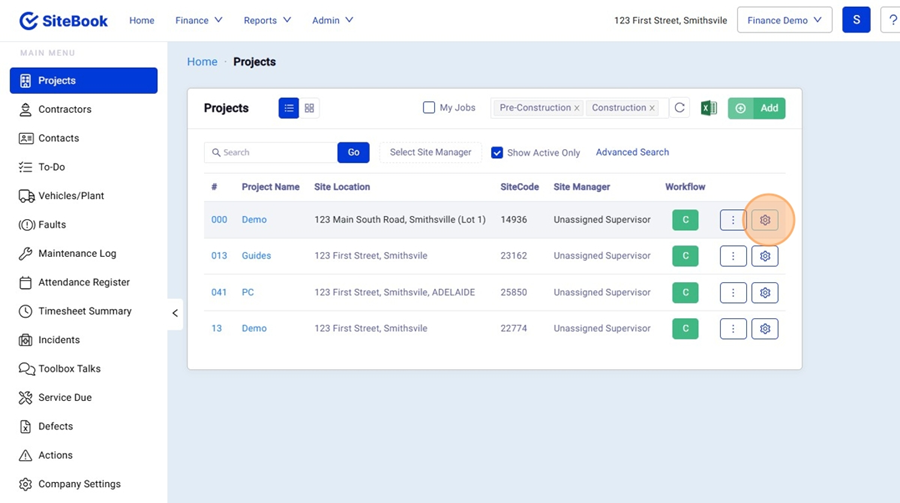
Task: Expand the Reports dropdown menu
Action: click(266, 20)
